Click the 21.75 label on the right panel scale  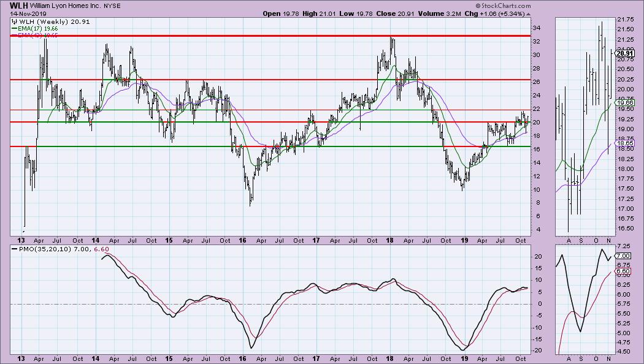[625, 19]
